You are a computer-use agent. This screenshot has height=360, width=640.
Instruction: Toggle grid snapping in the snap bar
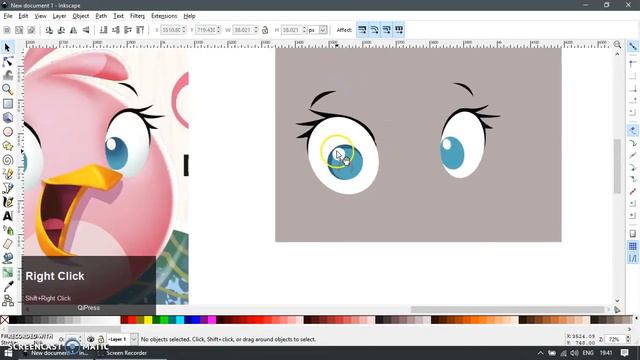[633, 246]
